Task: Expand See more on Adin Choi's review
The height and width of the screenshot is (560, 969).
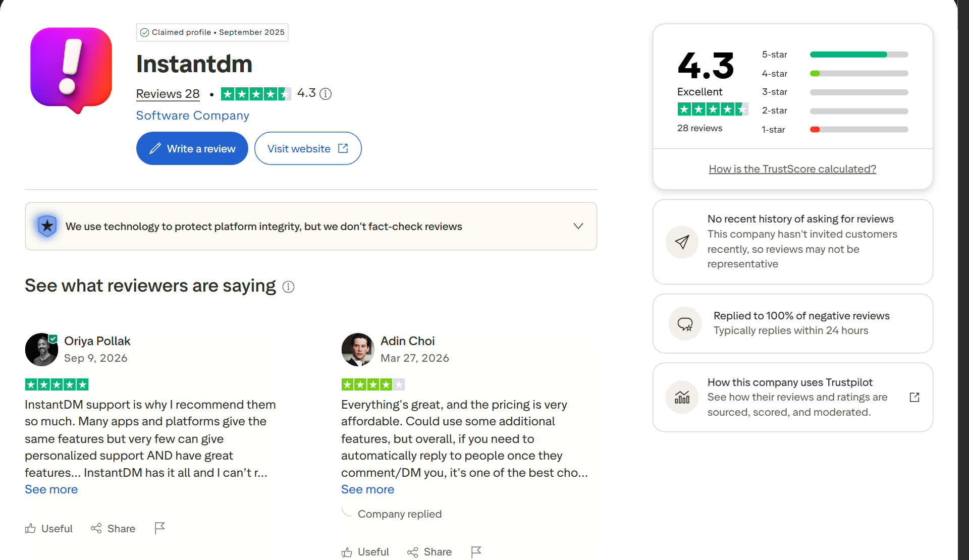Action: point(368,489)
